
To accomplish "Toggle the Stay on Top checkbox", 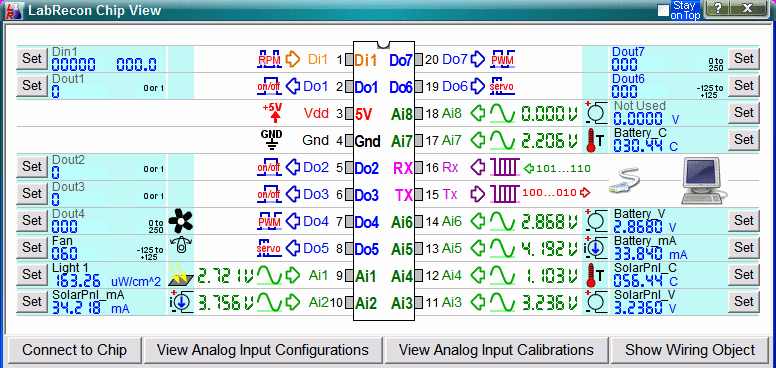I will pyautogui.click(x=663, y=10).
